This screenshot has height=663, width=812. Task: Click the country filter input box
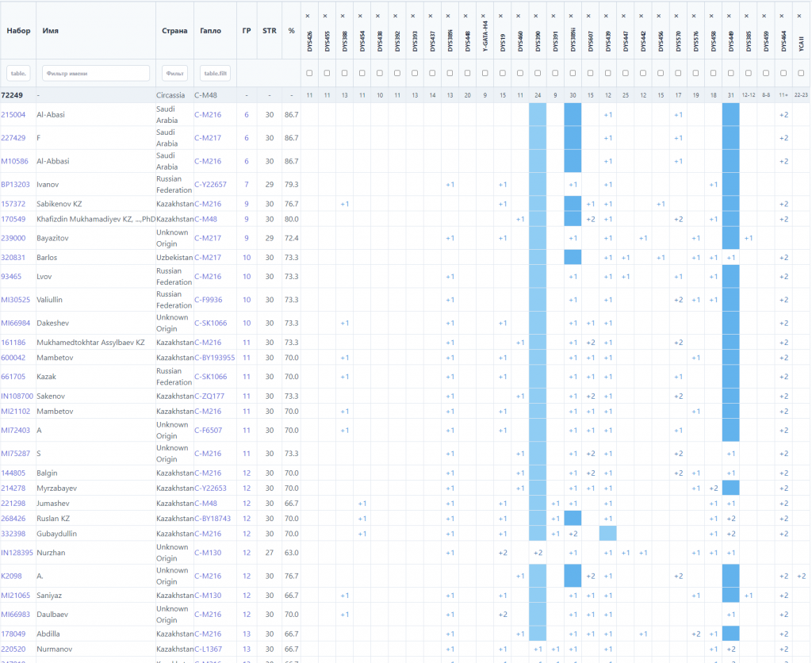point(174,73)
